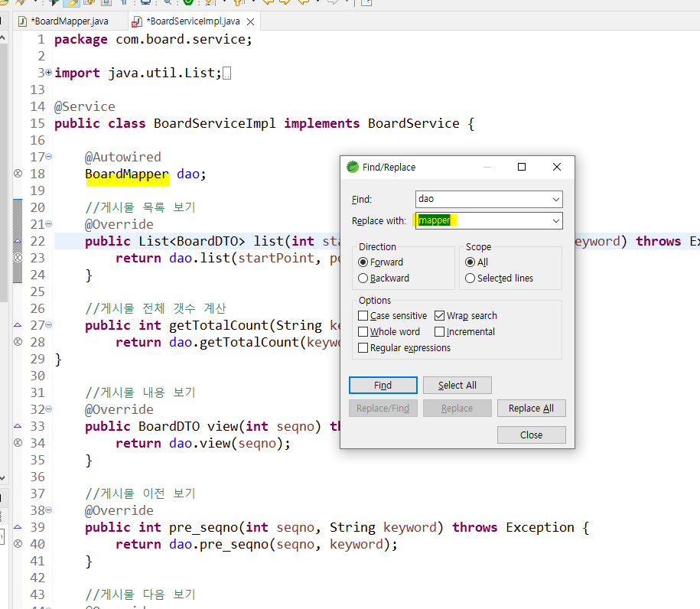The width and height of the screenshot is (700, 609).
Task: Turn on Regular expressions checkbox
Action: pyautogui.click(x=405, y=348)
